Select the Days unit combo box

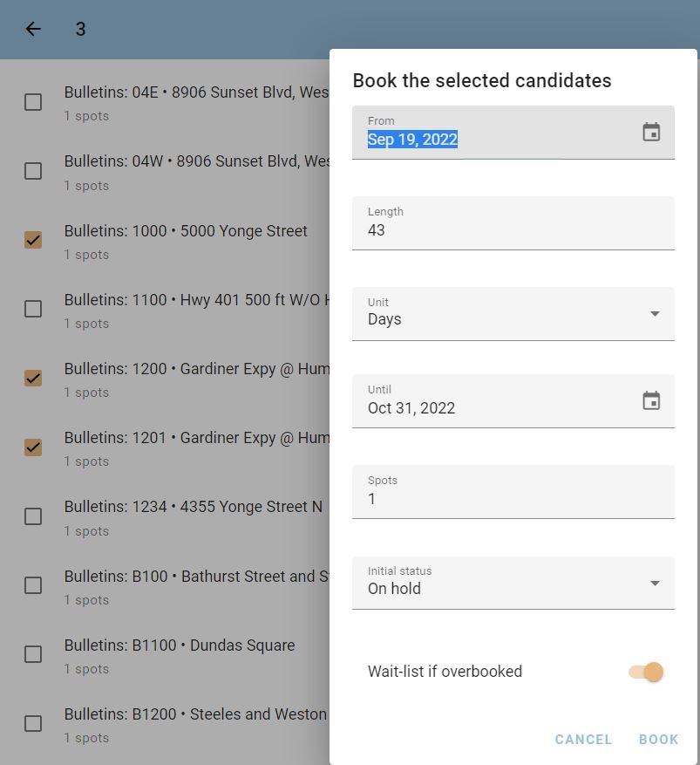tap(513, 314)
